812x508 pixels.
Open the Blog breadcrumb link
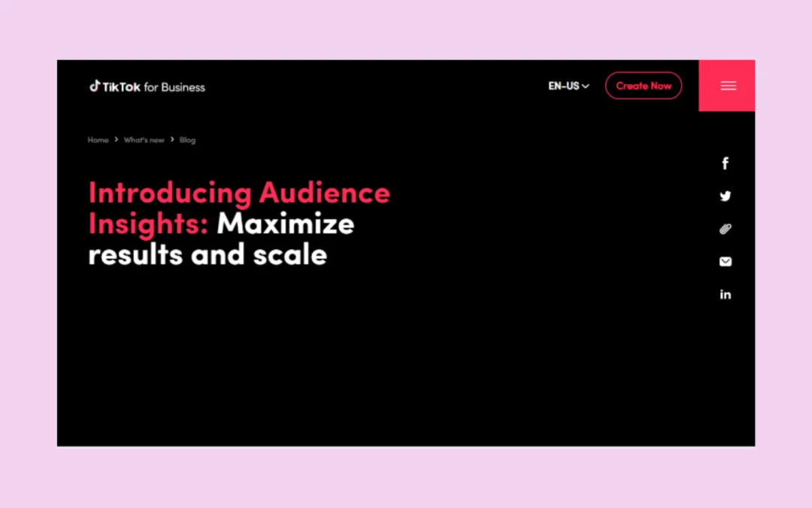coord(187,140)
